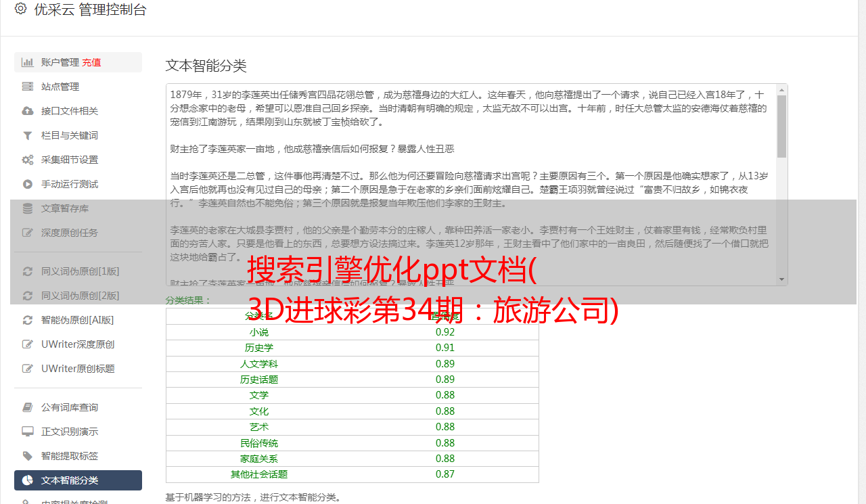Click the 0.91 confidence value
The height and width of the screenshot is (504, 866).
point(445,348)
